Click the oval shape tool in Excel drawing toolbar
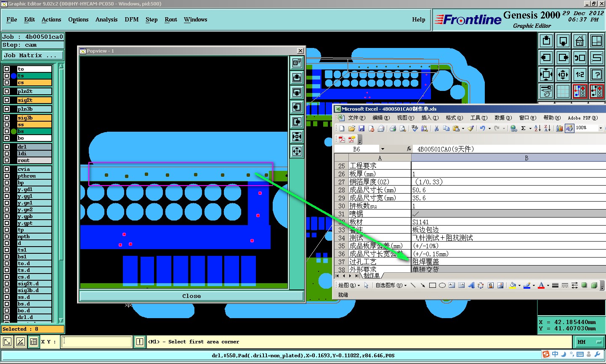 coord(442,285)
